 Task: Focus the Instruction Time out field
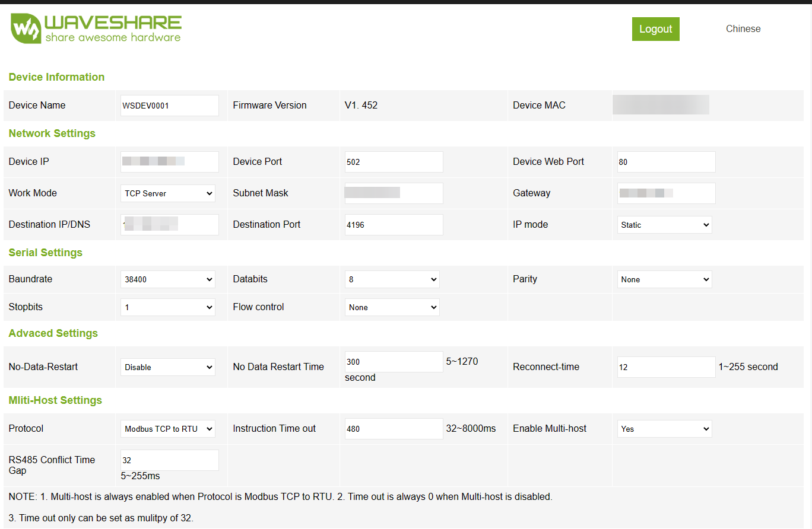394,429
